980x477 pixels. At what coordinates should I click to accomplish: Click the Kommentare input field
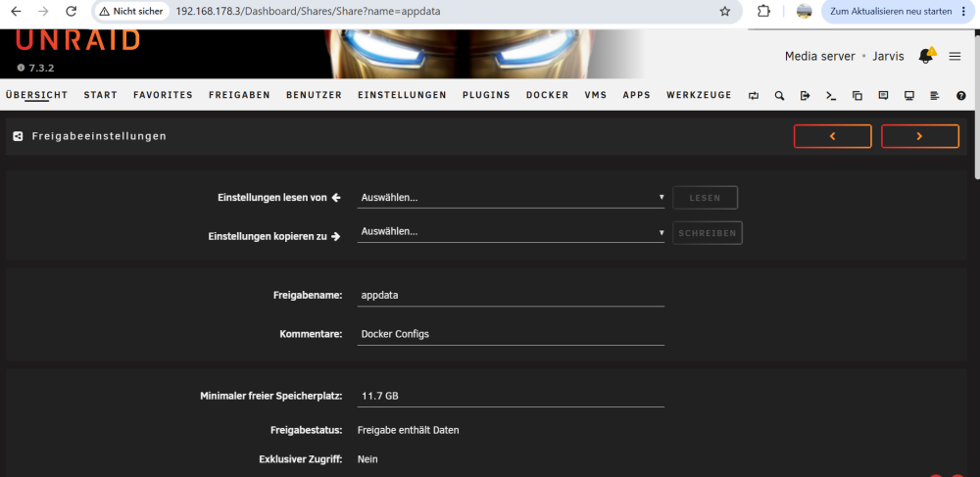tap(511, 334)
